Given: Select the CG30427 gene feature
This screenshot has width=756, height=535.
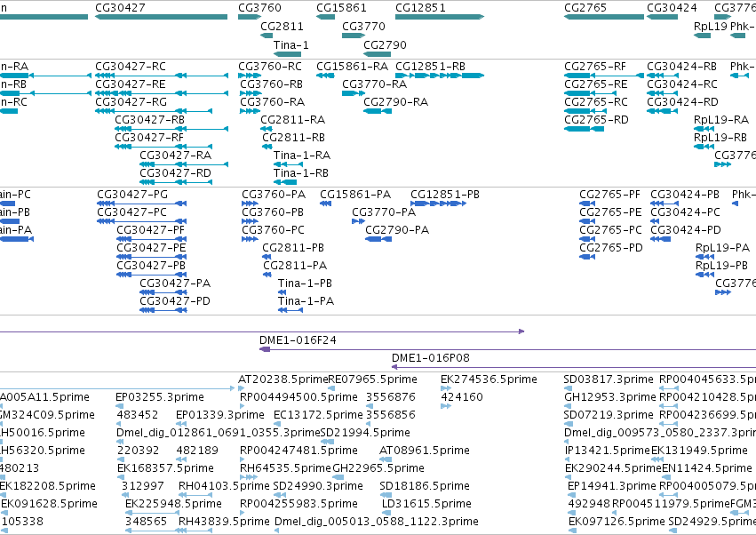Looking at the screenshot, I should click(x=161, y=17).
